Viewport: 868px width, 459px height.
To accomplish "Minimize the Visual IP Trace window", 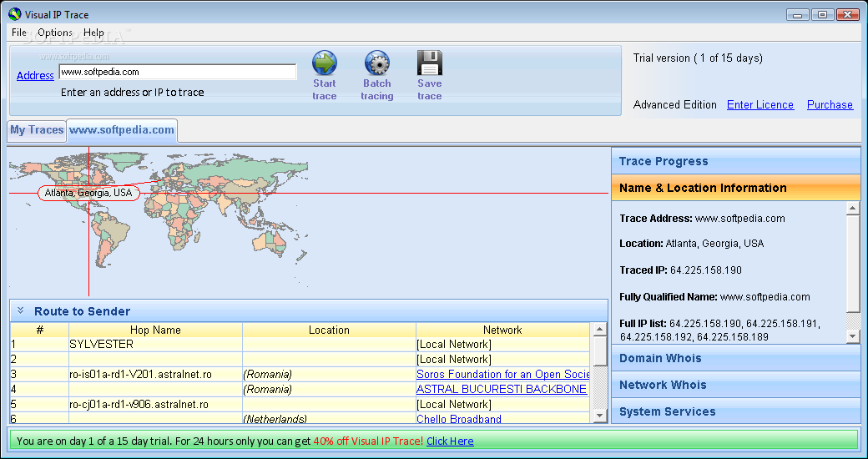I will pos(798,15).
